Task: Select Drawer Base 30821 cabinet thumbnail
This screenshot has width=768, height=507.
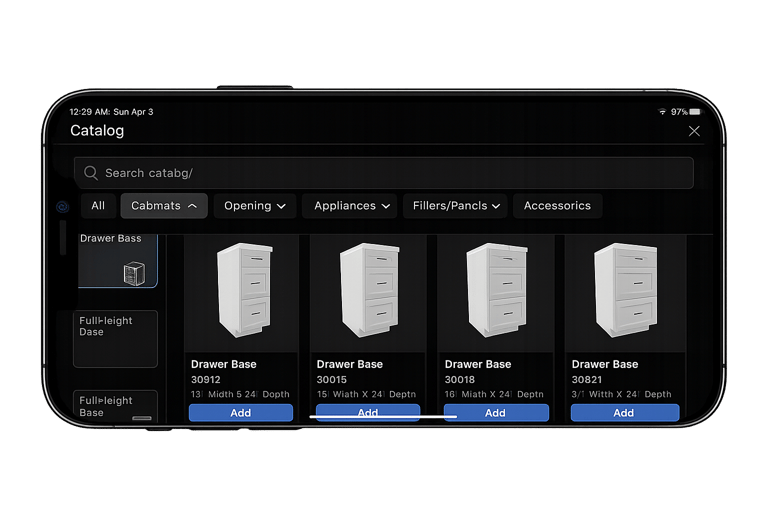Action: 626,290
